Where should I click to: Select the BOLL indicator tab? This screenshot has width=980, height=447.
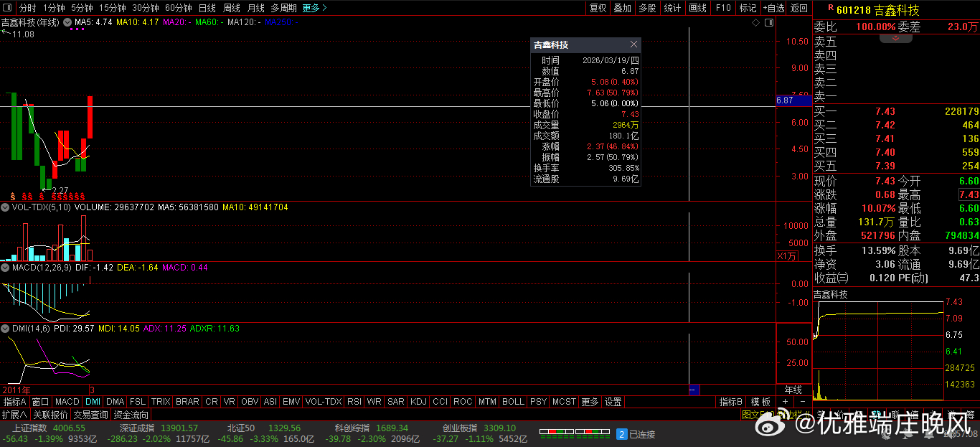(x=513, y=402)
